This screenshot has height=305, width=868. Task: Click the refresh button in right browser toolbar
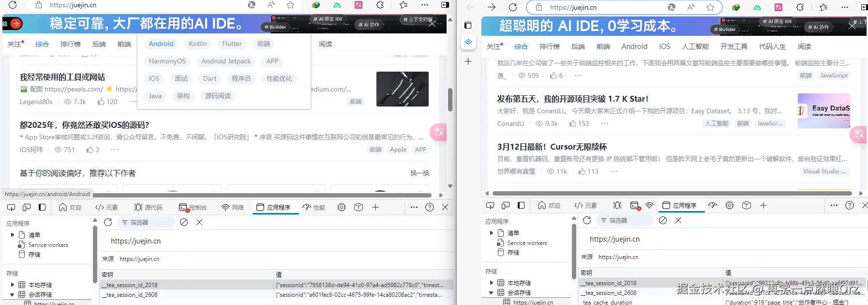[x=513, y=7]
